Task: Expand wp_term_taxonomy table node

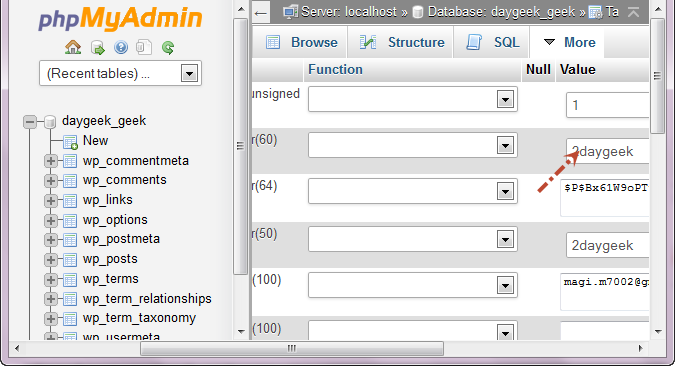Action: tap(50, 319)
